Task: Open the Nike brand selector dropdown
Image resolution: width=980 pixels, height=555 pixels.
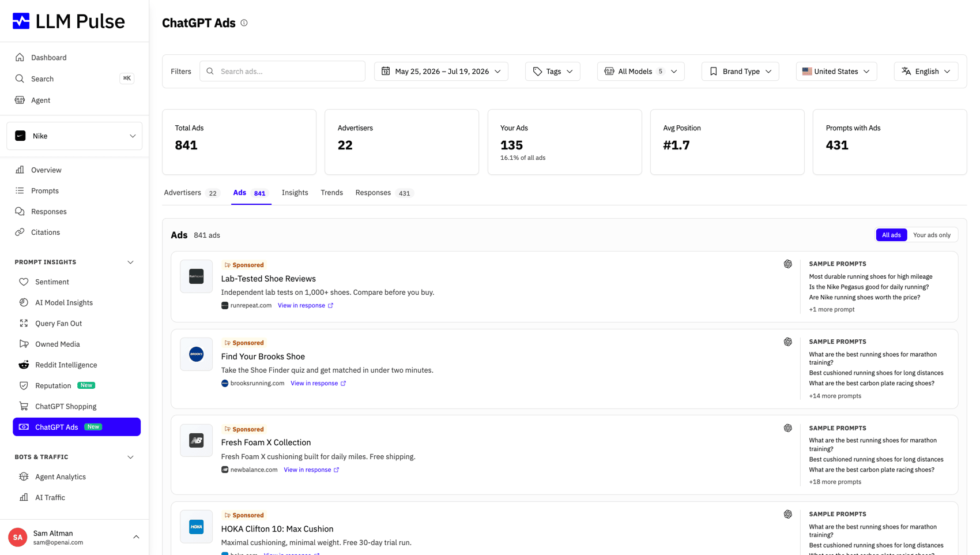Action: [74, 136]
